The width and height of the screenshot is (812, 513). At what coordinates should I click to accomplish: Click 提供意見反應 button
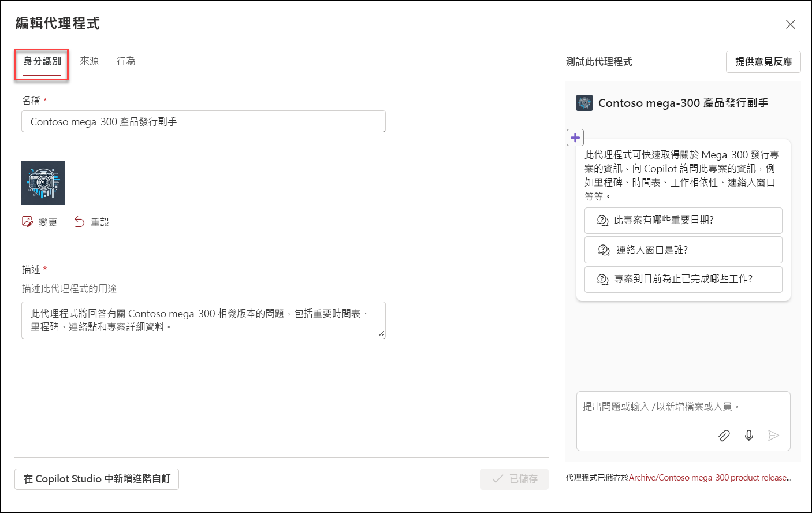(763, 62)
